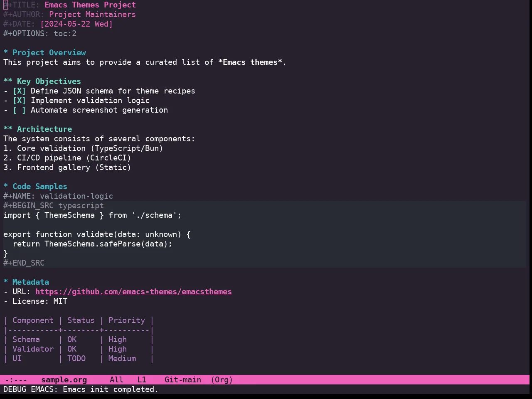The height and width of the screenshot is (399, 532).
Task: Click the 'Architecture' heading text
Action: [44, 129]
